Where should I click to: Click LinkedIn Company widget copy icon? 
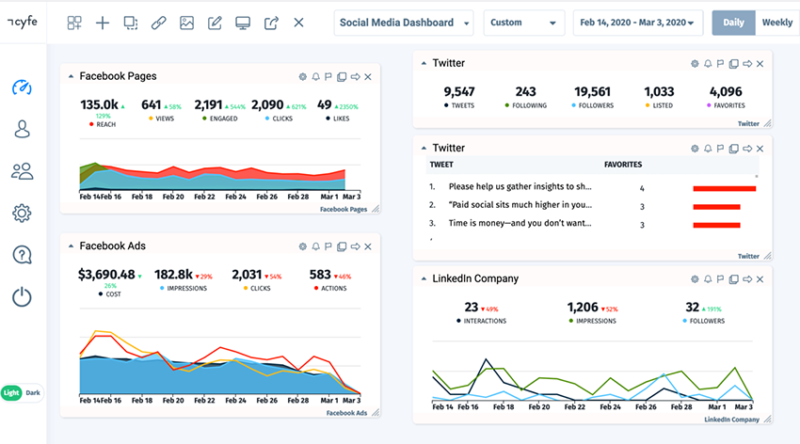tap(733, 279)
